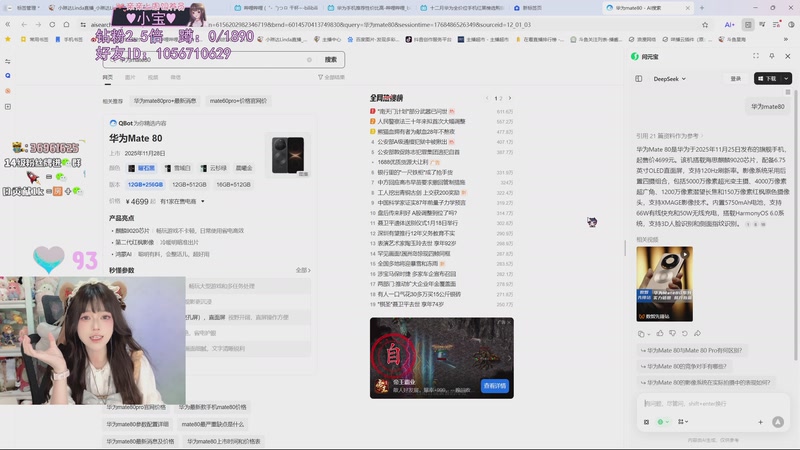Copy the AI answer
Viewport: 800px width, 450px height.
641,334
